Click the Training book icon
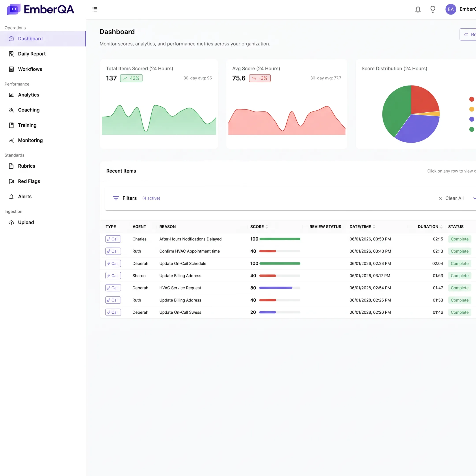The width and height of the screenshot is (476, 476). tap(11, 125)
